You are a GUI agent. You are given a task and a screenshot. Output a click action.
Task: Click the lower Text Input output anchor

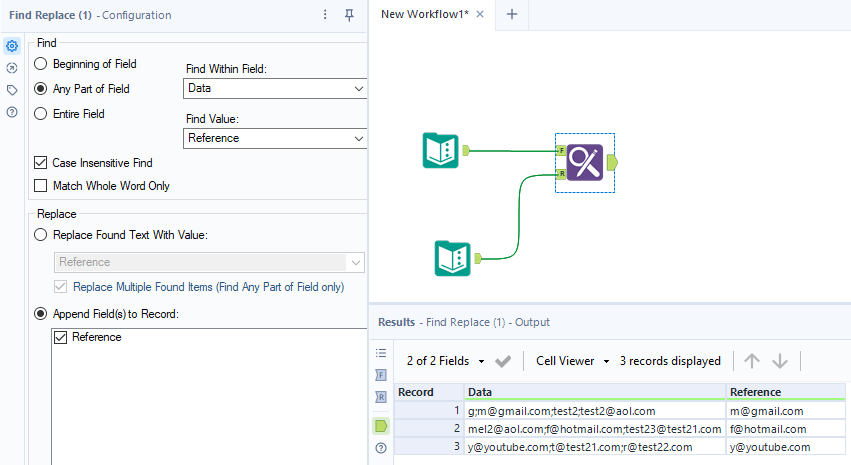478,258
